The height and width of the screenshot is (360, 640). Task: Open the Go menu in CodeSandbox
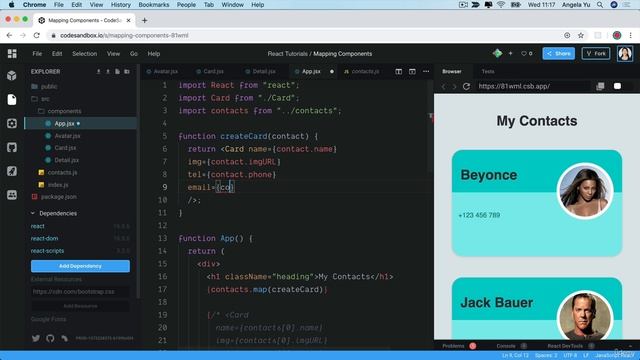[x=134, y=53]
